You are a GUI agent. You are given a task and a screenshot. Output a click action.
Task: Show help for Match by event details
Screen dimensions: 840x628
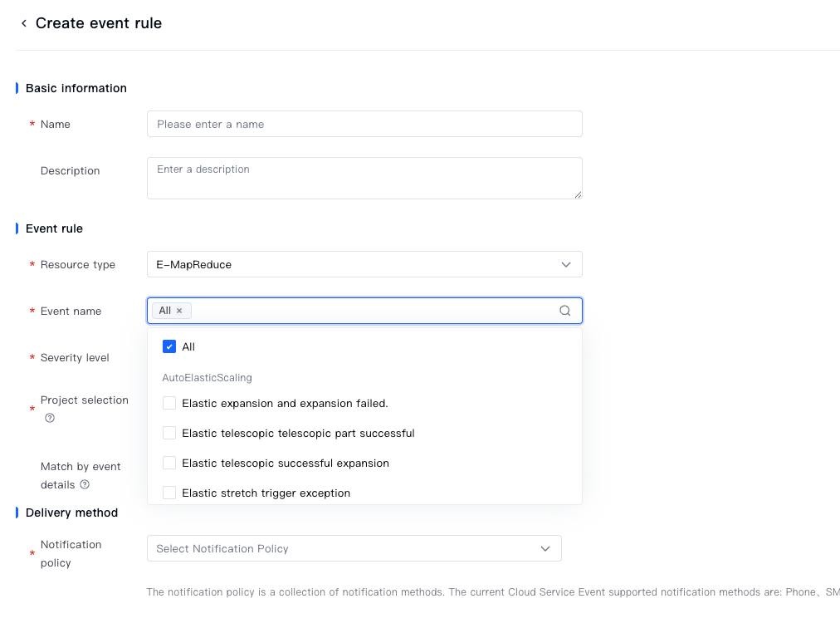pos(85,484)
